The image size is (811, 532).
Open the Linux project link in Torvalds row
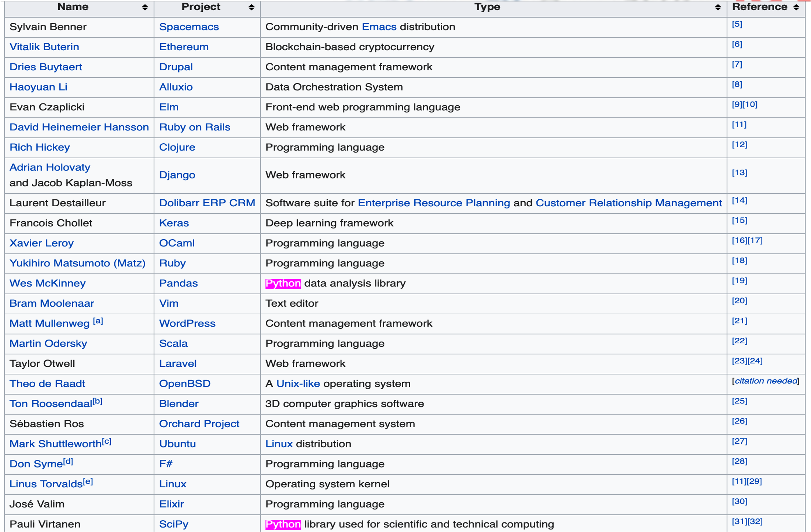(x=173, y=484)
